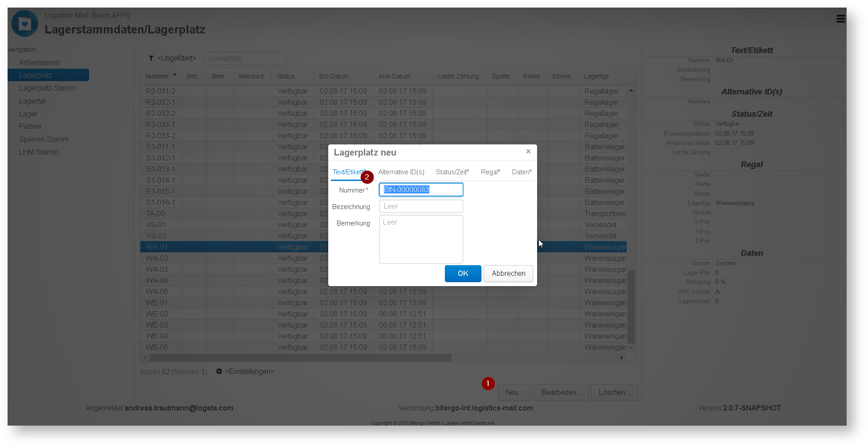Sort by the Ebene column header
868x447 pixels.
click(x=562, y=76)
